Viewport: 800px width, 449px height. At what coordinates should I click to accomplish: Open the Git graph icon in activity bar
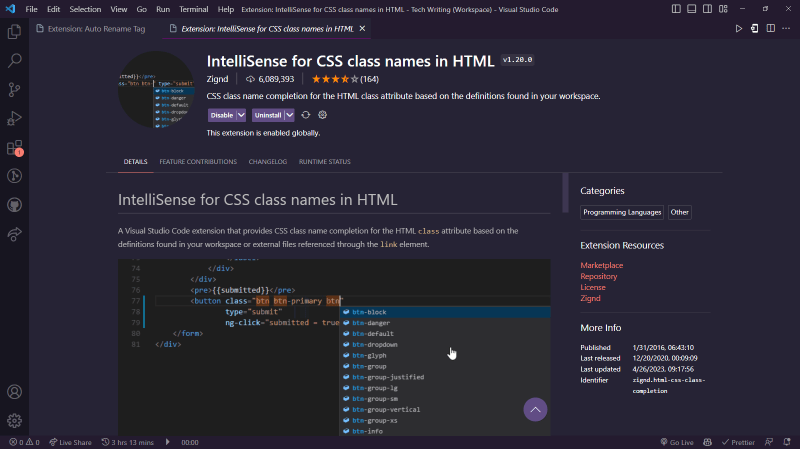pos(14,176)
